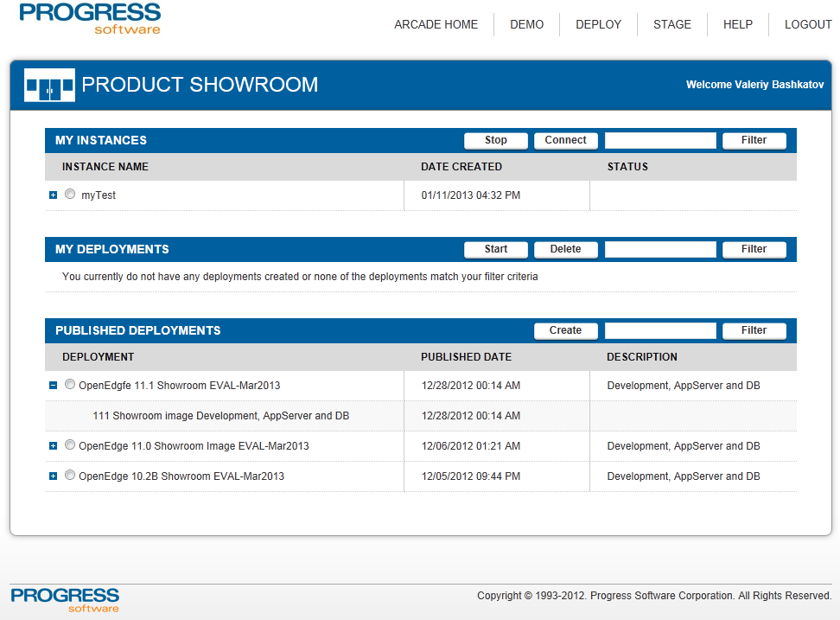This screenshot has height=620, width=840.
Task: Click the Stop button in My Instances
Action: coord(496,140)
